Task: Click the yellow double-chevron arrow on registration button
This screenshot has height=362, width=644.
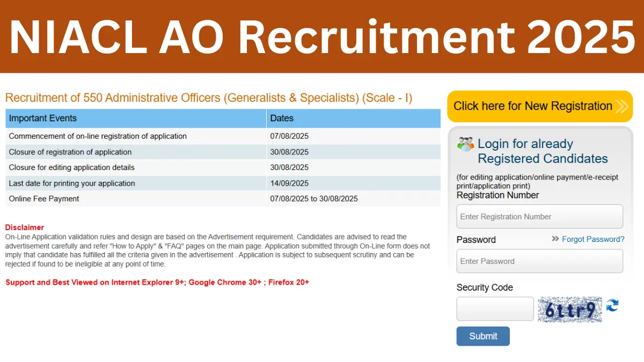Action: click(621, 106)
